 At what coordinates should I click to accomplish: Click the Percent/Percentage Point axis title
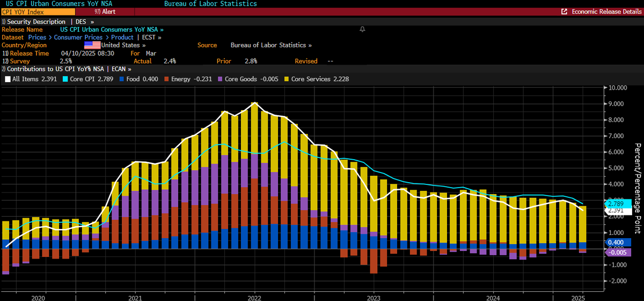coord(638,188)
